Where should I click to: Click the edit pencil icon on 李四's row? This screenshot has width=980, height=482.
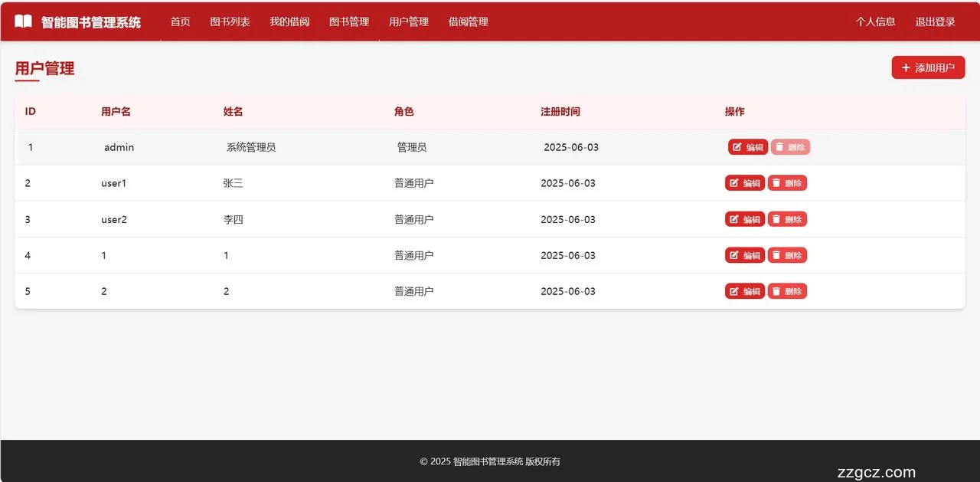click(x=736, y=218)
